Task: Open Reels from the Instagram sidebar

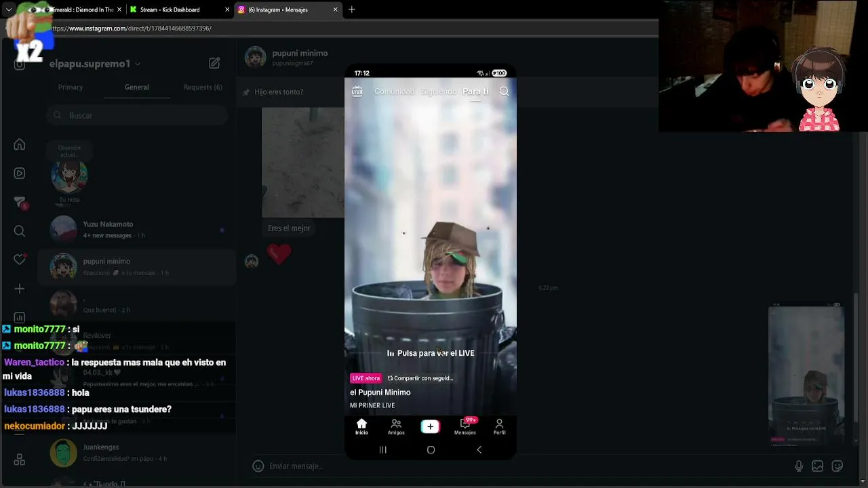Action: click(x=20, y=174)
